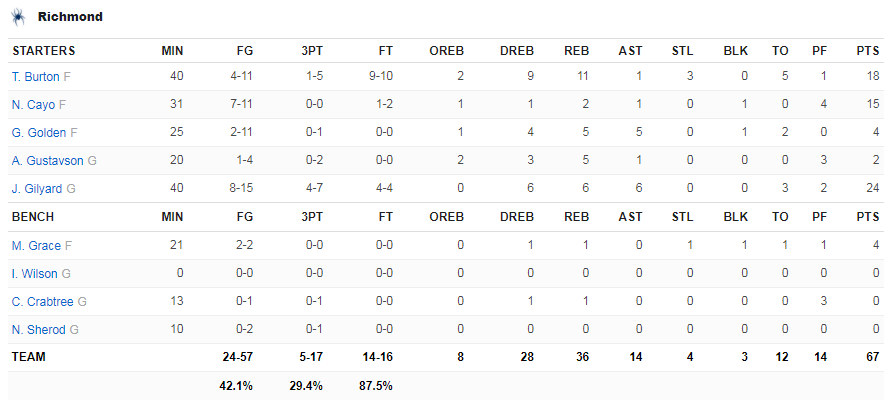Open T. Burton's player page

click(36, 77)
